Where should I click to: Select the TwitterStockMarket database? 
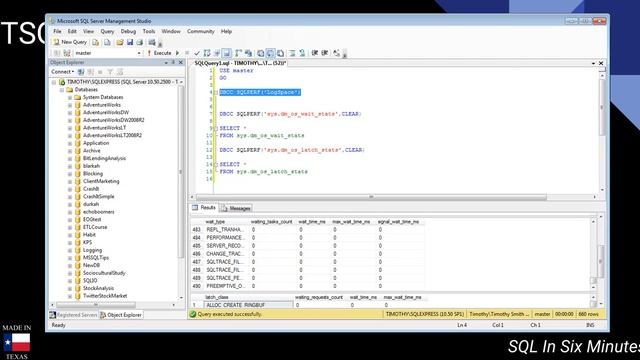tap(105, 296)
